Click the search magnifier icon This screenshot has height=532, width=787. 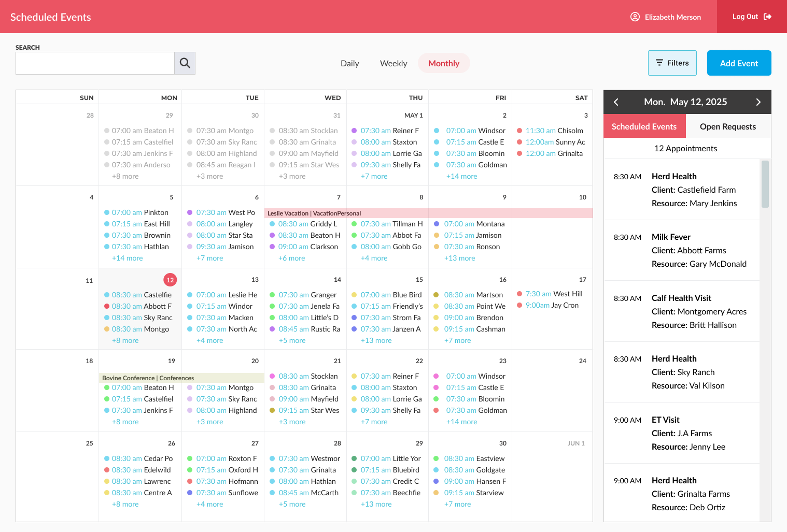(x=185, y=63)
